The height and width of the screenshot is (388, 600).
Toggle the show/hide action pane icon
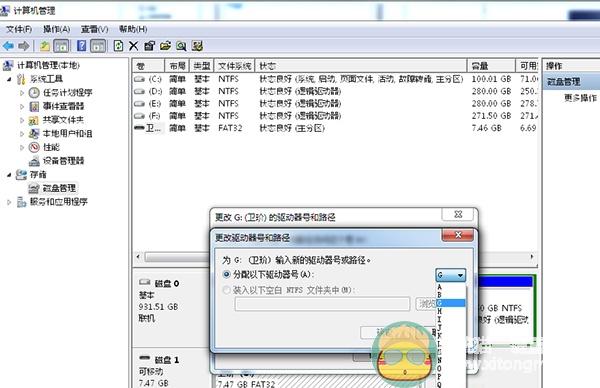[x=98, y=46]
